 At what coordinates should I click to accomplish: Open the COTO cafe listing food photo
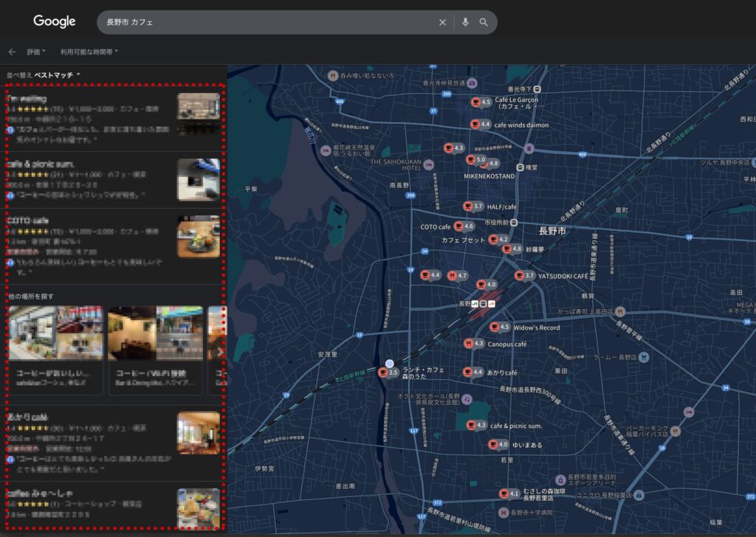199,237
